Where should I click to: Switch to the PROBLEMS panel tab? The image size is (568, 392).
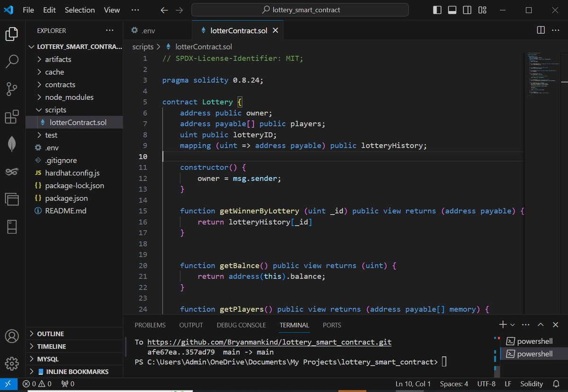pos(150,325)
